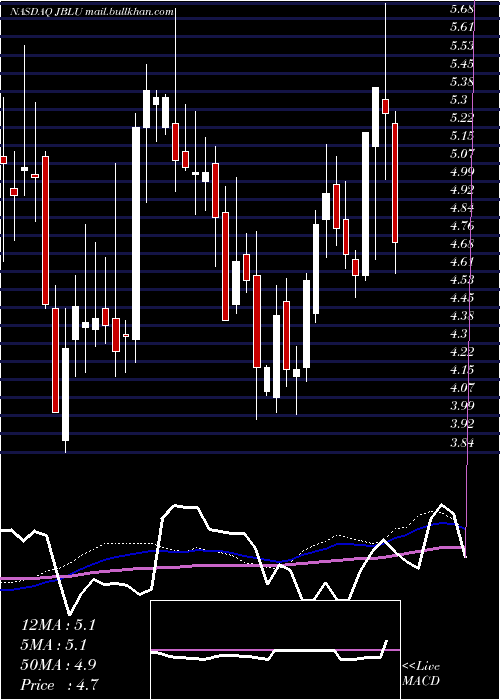Image resolution: width=500 pixels, height=700 pixels.
Task: Click the 12MA : 5.1 reading
Action: coord(58,625)
